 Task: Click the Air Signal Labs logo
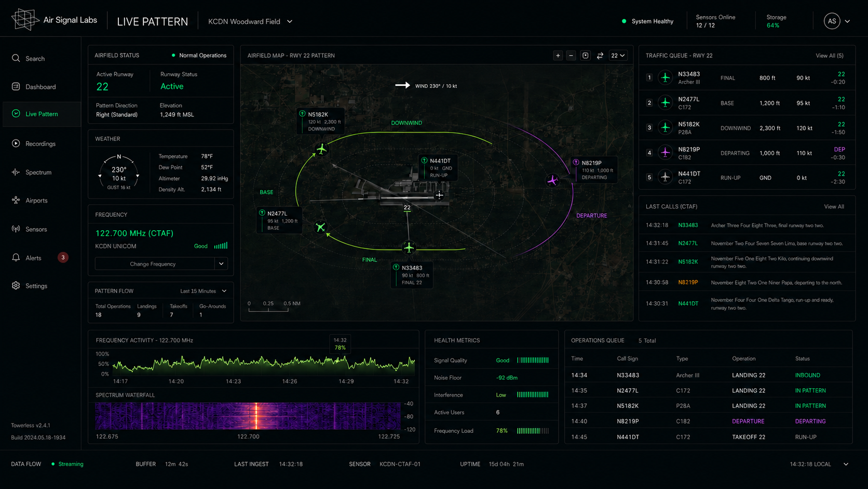click(x=55, y=20)
